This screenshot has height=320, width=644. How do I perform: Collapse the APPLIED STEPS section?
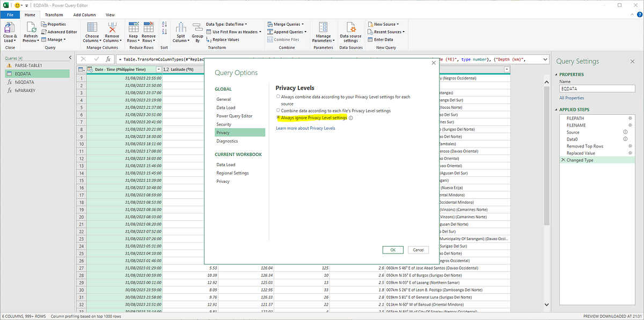(557, 109)
